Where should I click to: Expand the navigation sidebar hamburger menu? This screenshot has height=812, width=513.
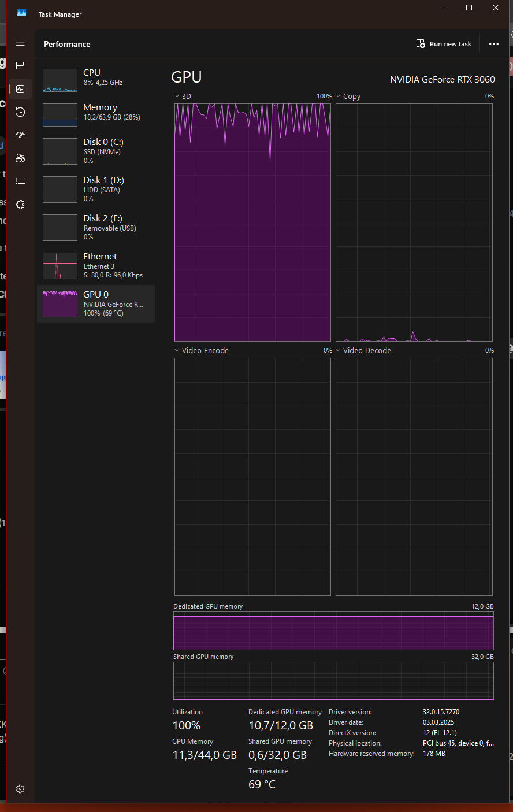(20, 43)
